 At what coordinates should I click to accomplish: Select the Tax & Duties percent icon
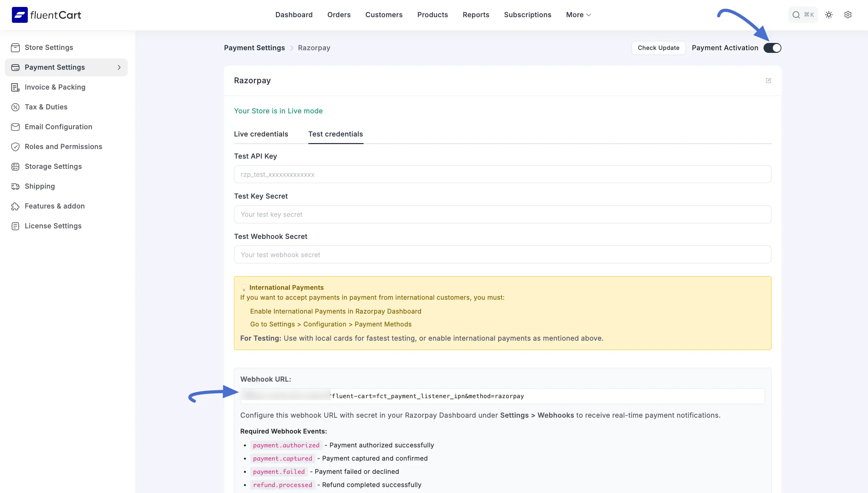tap(16, 107)
